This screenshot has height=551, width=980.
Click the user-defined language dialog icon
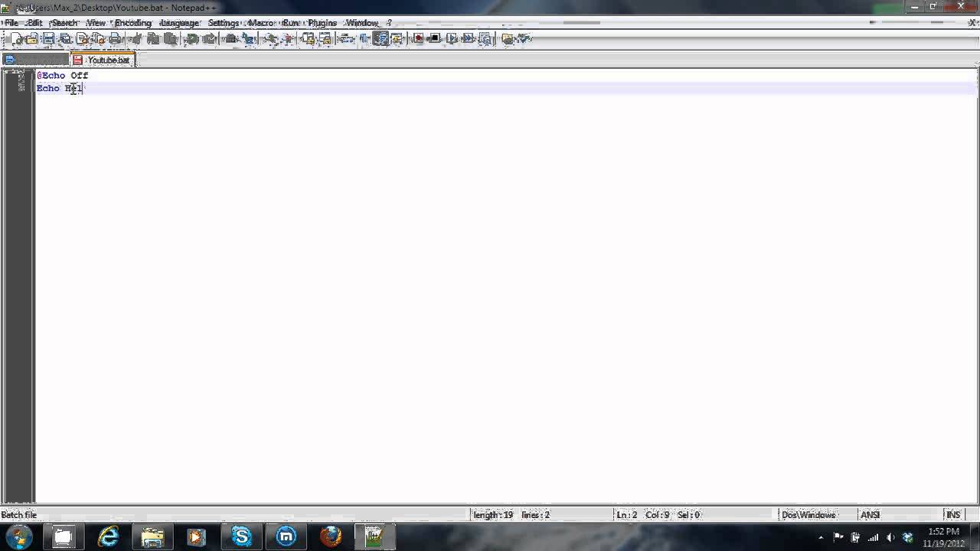397,38
